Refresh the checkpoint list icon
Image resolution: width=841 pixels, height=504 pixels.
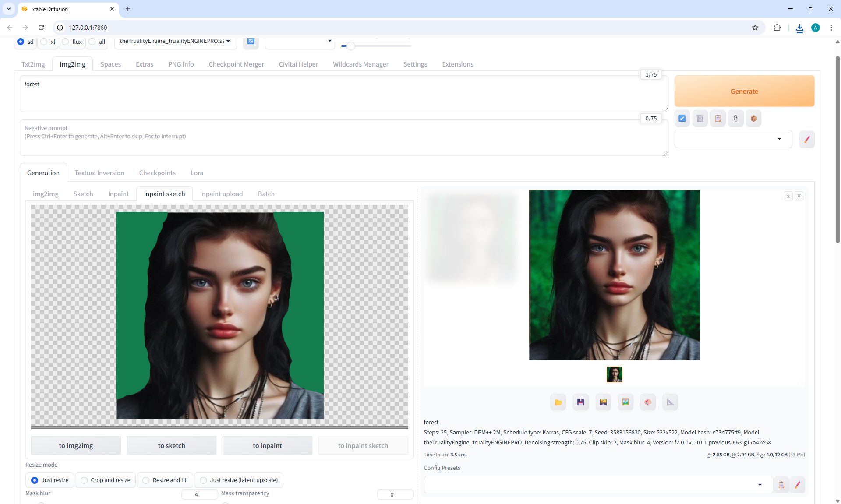point(251,41)
